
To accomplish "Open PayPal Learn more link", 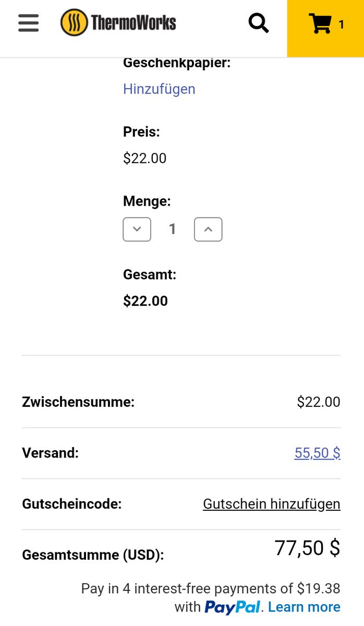I will coord(304,607).
